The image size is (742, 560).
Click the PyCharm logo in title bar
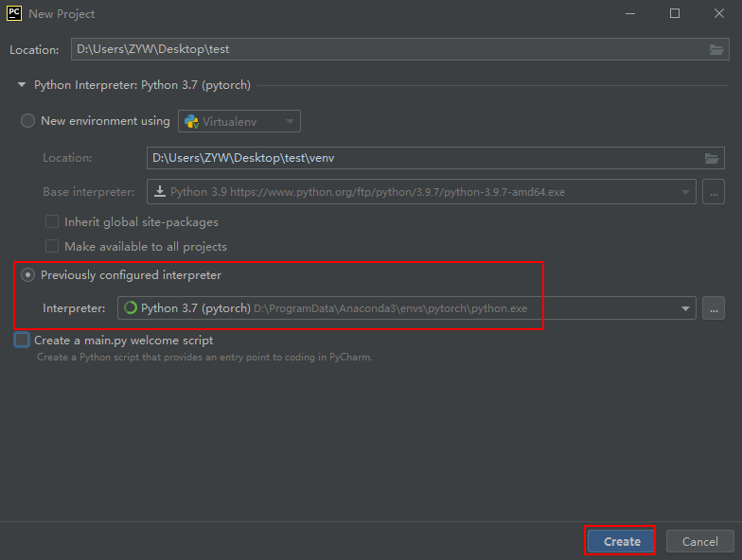click(x=14, y=13)
